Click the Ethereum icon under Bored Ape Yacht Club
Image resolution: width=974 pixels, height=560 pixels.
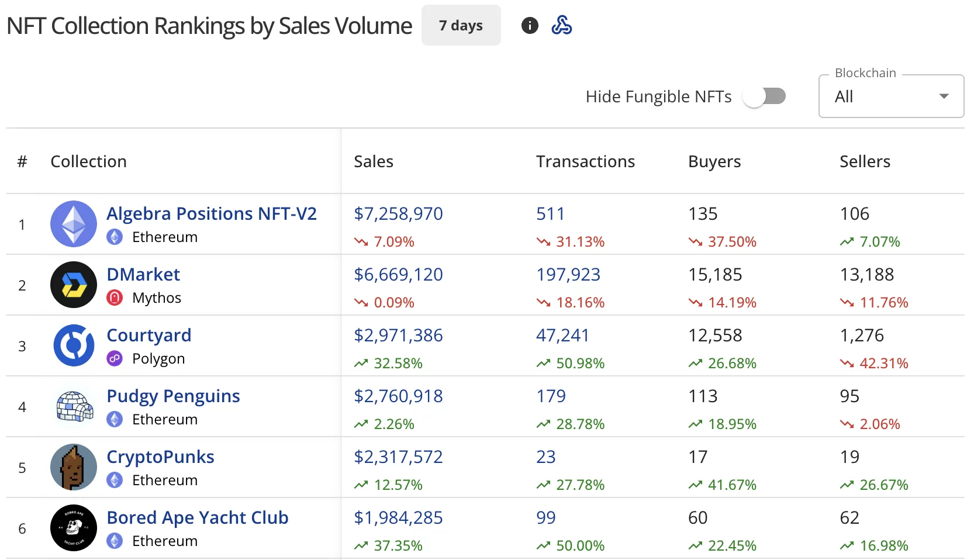(x=115, y=541)
